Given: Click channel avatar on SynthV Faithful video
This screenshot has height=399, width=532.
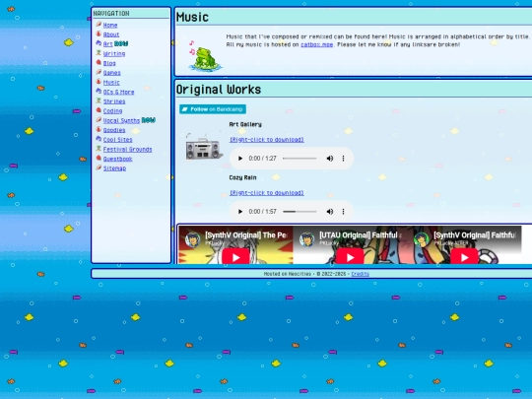Looking at the screenshot, I should click(x=421, y=239).
